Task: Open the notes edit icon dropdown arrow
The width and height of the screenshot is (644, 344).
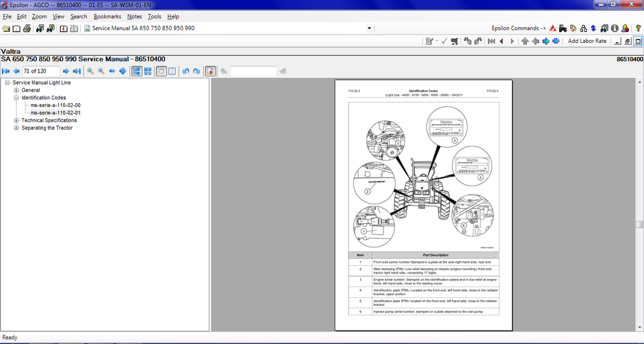Action: 437,41
